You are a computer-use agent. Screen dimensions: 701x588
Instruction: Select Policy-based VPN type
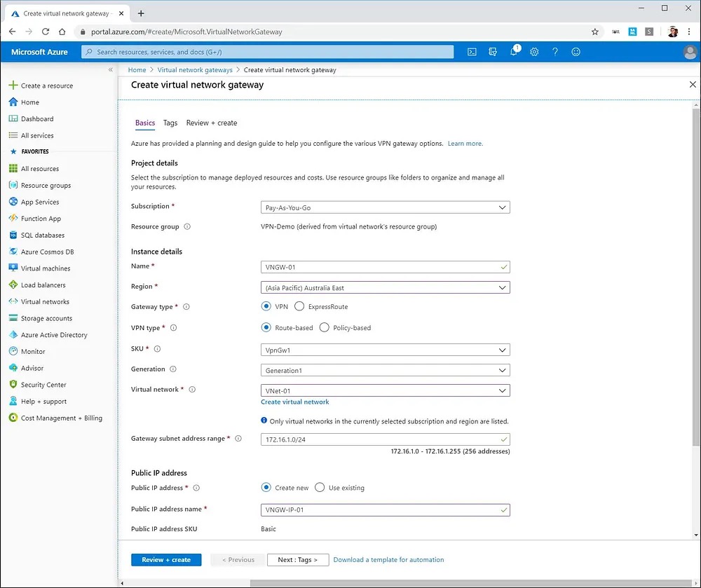pos(324,327)
